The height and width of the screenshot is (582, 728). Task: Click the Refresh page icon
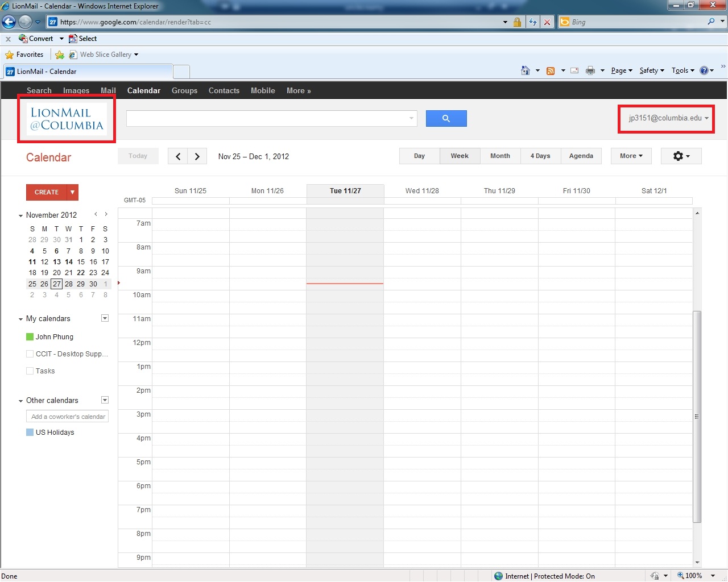(533, 22)
